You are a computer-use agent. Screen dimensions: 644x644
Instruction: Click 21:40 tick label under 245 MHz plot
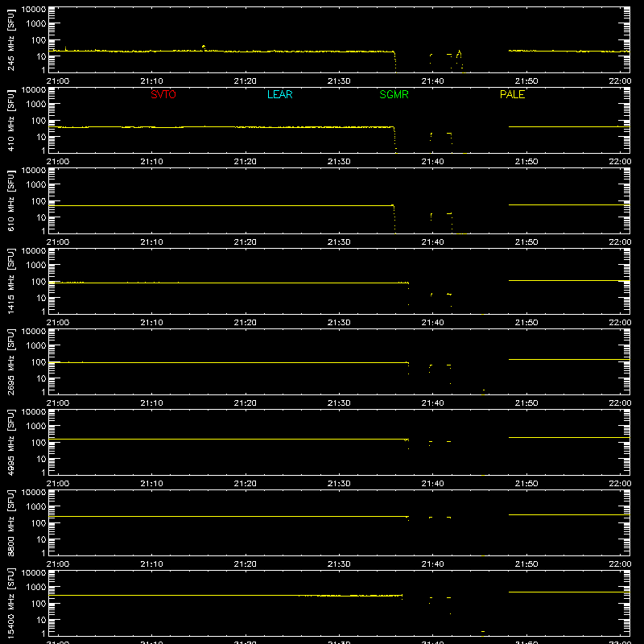tap(432, 81)
